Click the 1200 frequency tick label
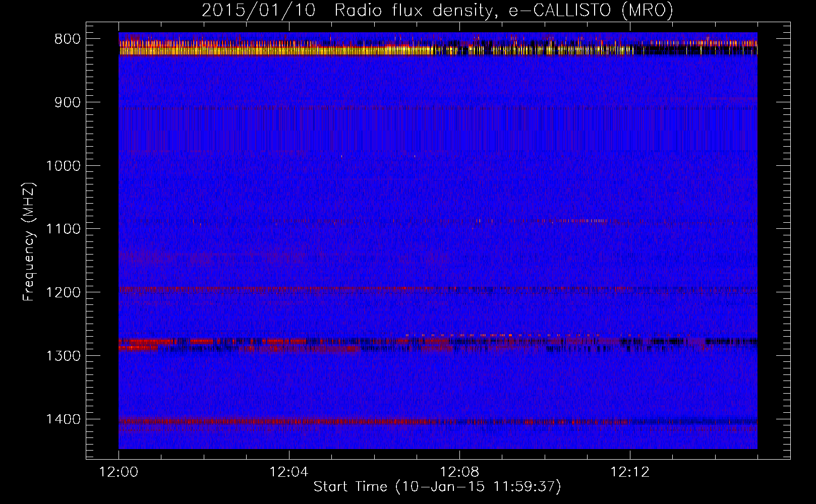 pyautogui.click(x=63, y=293)
